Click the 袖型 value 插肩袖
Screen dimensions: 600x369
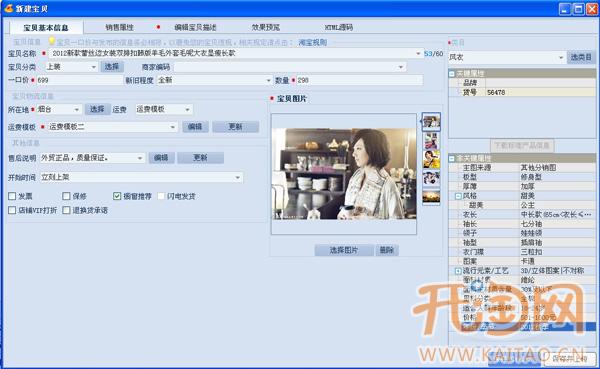pos(558,243)
